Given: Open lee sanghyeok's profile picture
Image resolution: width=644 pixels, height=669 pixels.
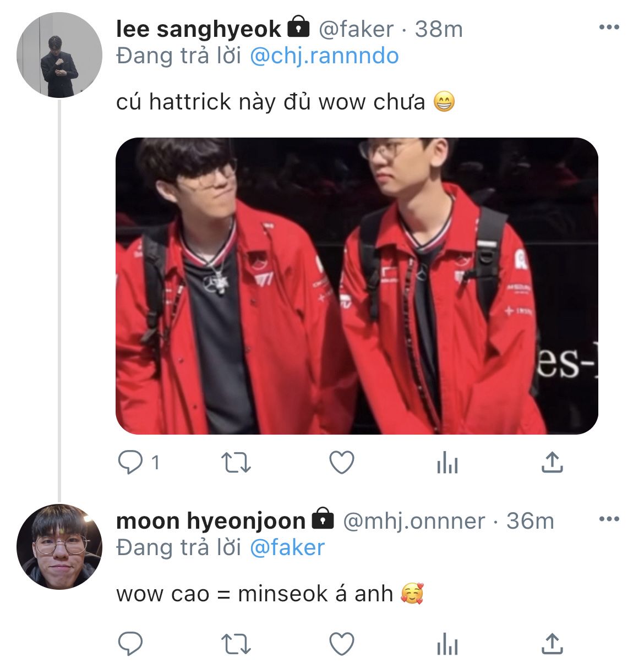Looking at the screenshot, I should tap(59, 55).
